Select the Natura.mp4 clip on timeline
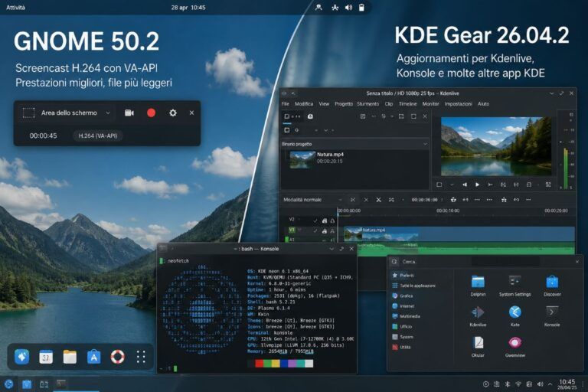 tap(459, 234)
